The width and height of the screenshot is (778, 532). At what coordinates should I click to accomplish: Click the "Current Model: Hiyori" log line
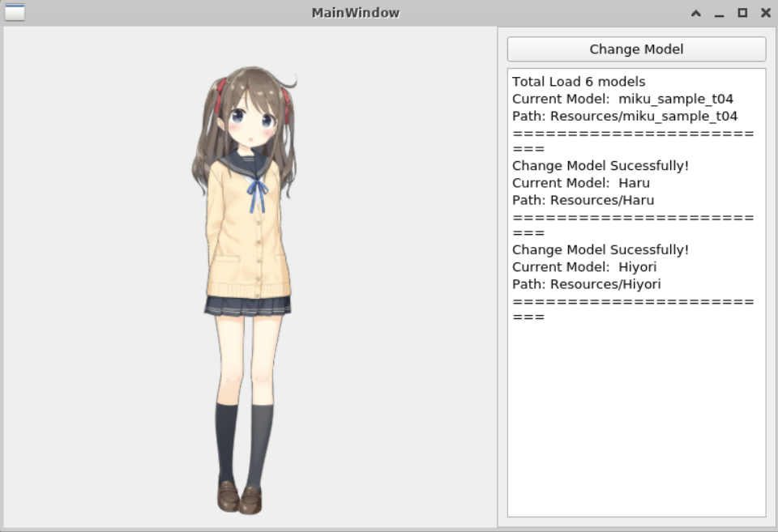coord(584,267)
